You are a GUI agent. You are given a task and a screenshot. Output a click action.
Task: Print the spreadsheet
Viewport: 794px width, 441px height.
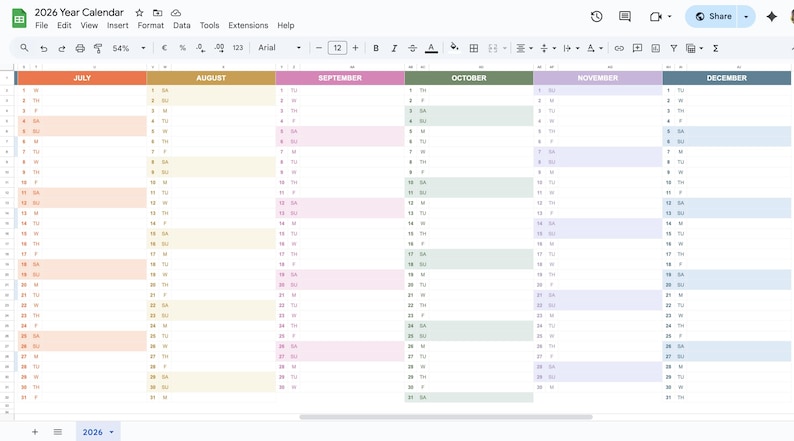coord(80,48)
